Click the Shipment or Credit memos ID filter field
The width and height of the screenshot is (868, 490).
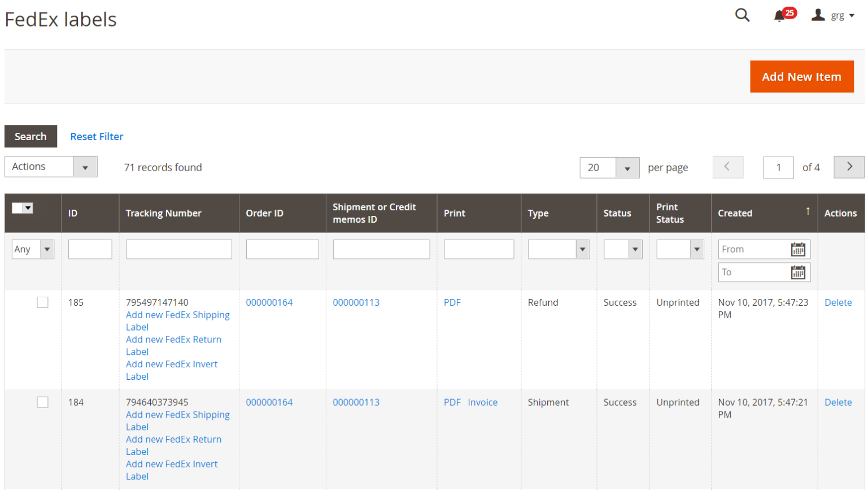click(x=381, y=249)
